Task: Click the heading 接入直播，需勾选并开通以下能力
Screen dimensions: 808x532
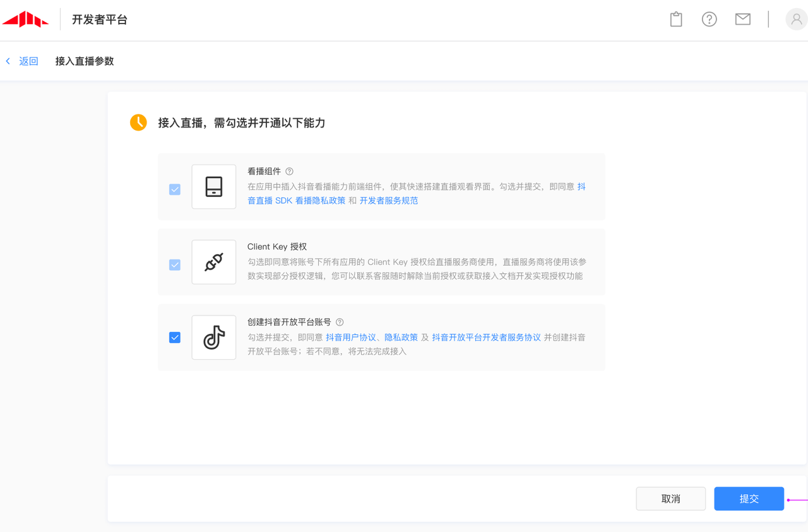Action: [x=242, y=122]
